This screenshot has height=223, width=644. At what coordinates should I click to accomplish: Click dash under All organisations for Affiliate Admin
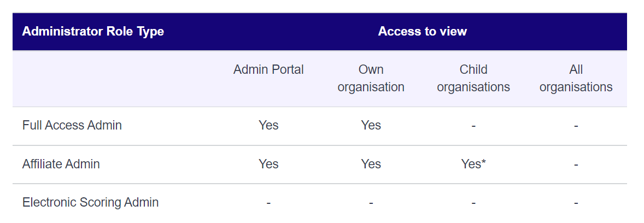tap(576, 165)
